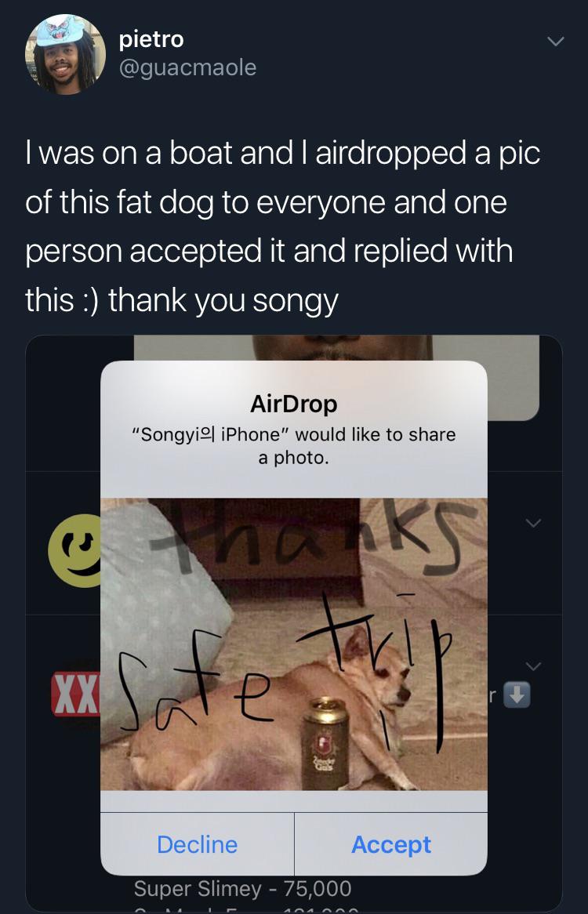Click the pietro display name
The width and height of the screenshot is (588, 914).
151,39
